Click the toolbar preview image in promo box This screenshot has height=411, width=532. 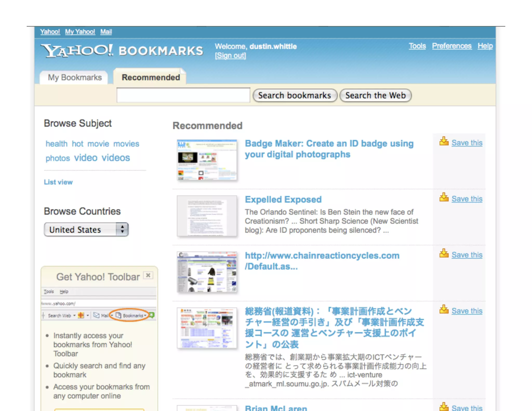[x=99, y=304]
